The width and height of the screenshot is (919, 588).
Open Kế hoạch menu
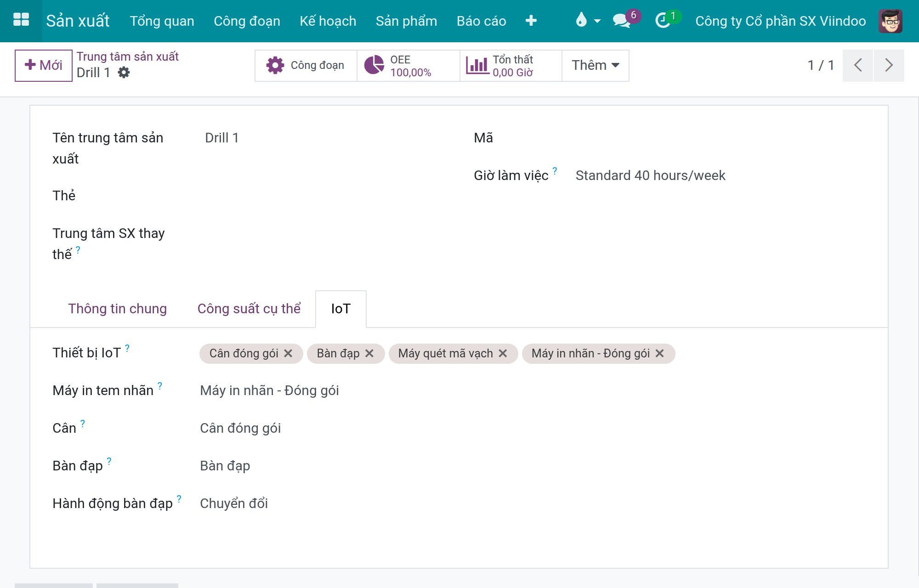(328, 21)
